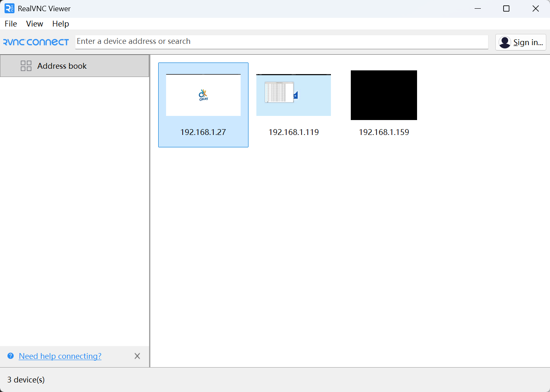Image resolution: width=550 pixels, height=392 pixels.
Task: Click the Sign in button
Action: point(521,42)
